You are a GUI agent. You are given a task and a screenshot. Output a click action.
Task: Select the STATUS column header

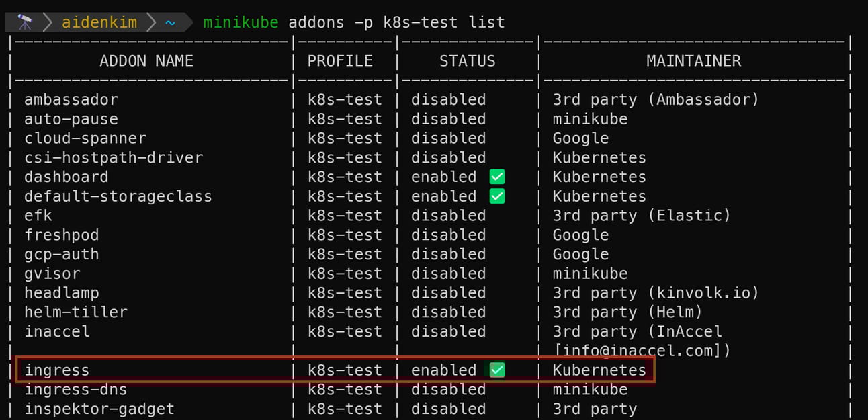467,61
